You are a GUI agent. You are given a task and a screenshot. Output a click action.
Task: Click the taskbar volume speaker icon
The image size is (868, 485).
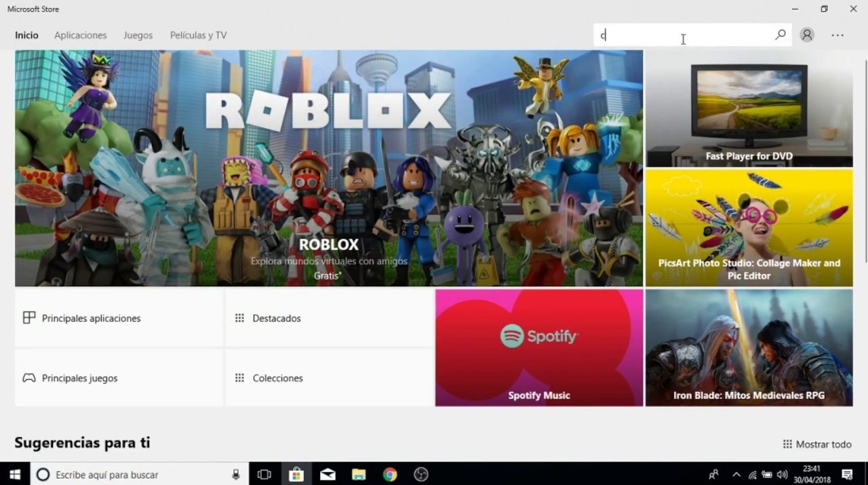click(782, 474)
